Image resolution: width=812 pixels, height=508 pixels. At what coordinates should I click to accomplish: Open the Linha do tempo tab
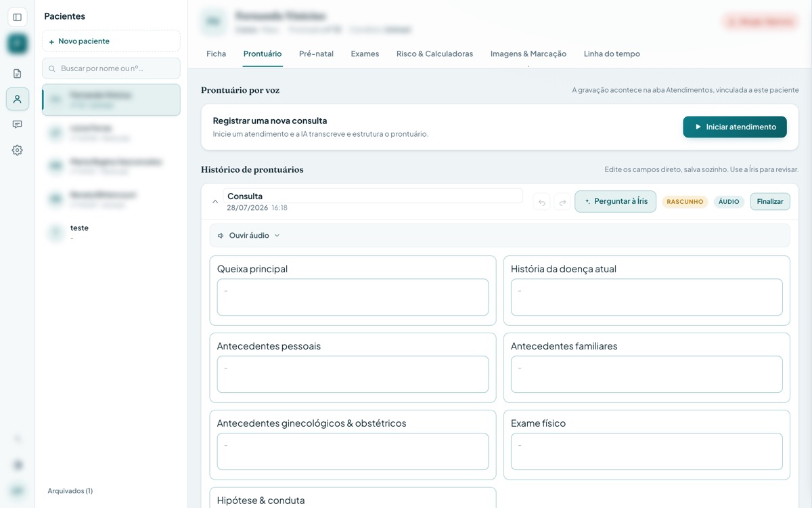(x=612, y=54)
